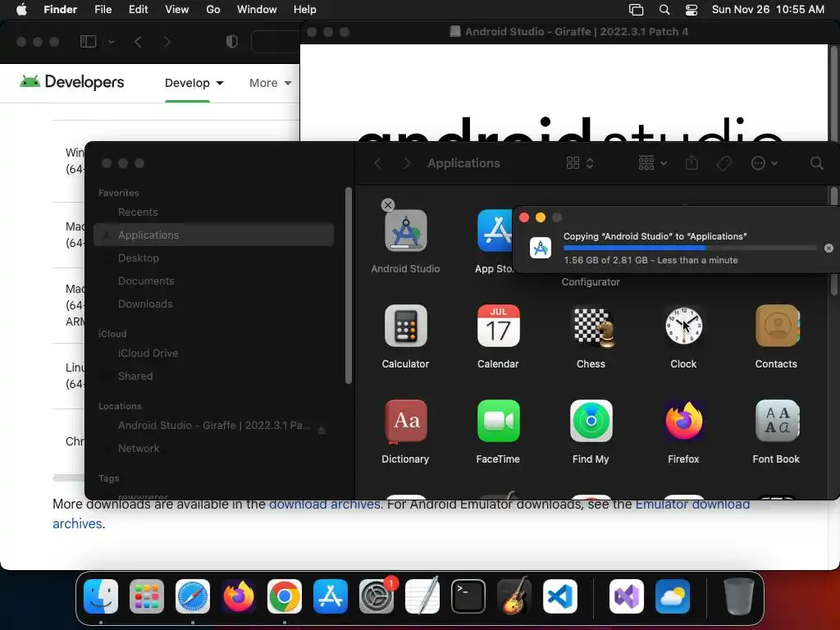Cancel the Android Studio copy operation
The height and width of the screenshot is (630, 840).
coord(829,248)
